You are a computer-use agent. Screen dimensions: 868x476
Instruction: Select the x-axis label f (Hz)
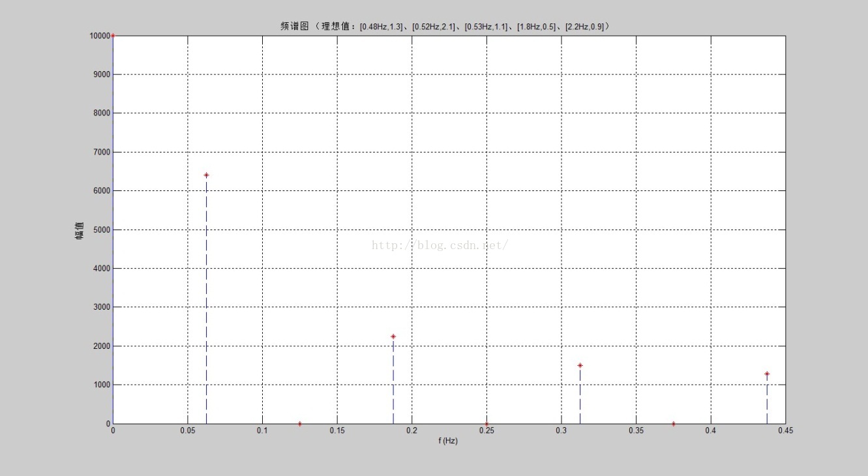tap(448, 441)
